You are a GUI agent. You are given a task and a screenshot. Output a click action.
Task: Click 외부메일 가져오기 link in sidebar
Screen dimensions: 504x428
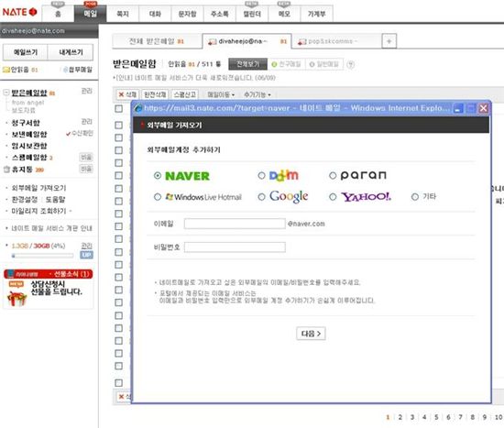pyautogui.click(x=38, y=188)
